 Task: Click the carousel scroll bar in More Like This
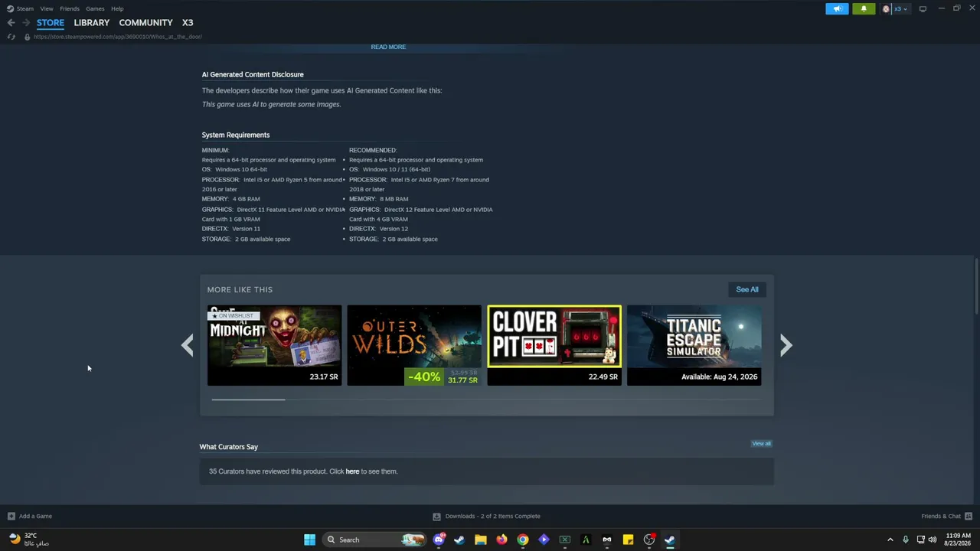(x=249, y=399)
